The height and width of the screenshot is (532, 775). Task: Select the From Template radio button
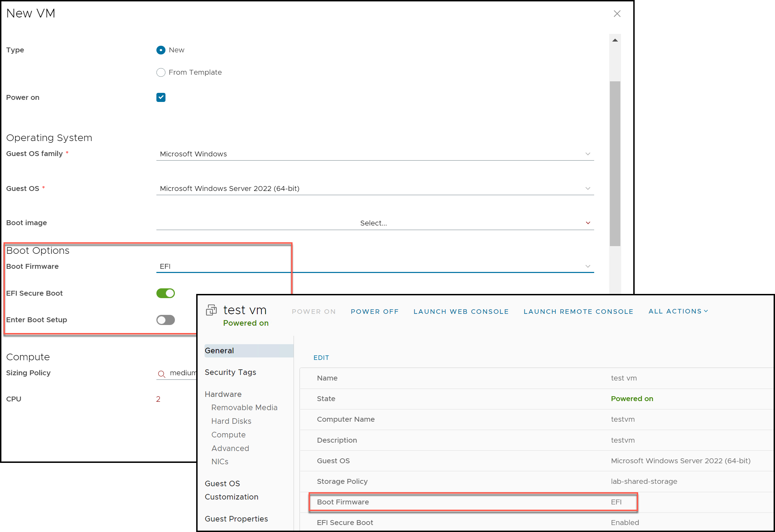point(161,73)
